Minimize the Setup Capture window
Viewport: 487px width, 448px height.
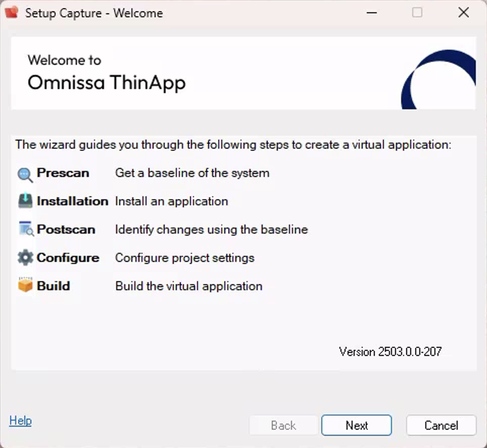click(x=372, y=13)
